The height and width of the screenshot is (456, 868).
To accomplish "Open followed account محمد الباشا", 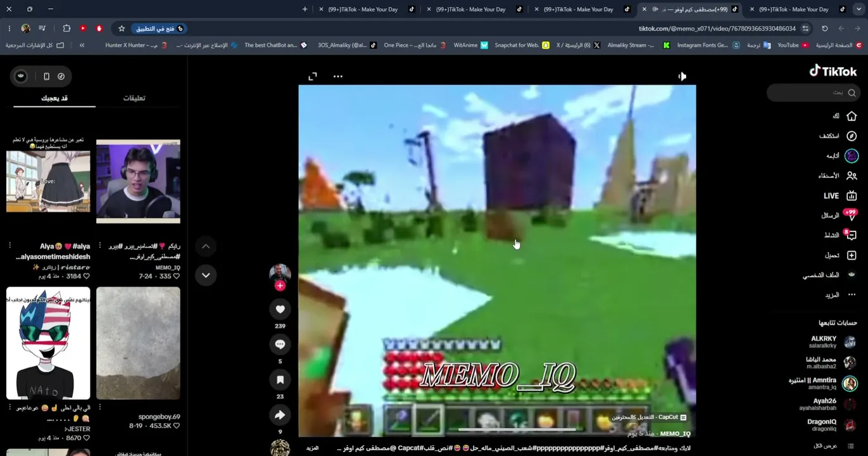I will click(x=830, y=362).
